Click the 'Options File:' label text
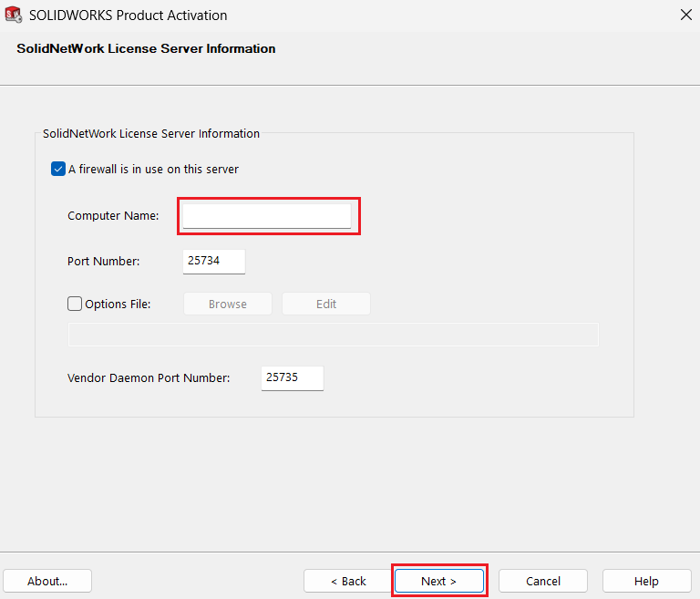Image resolution: width=700 pixels, height=599 pixels. tap(118, 305)
